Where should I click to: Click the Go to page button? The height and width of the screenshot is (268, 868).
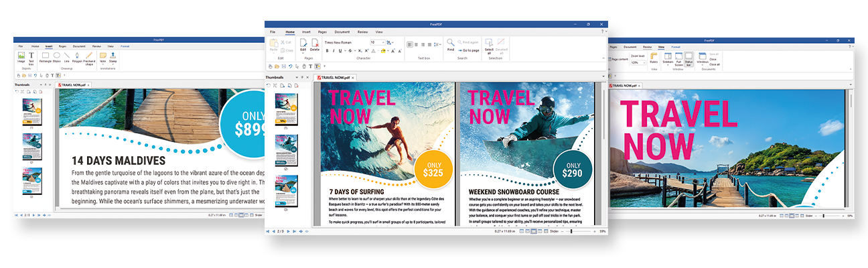[468, 50]
